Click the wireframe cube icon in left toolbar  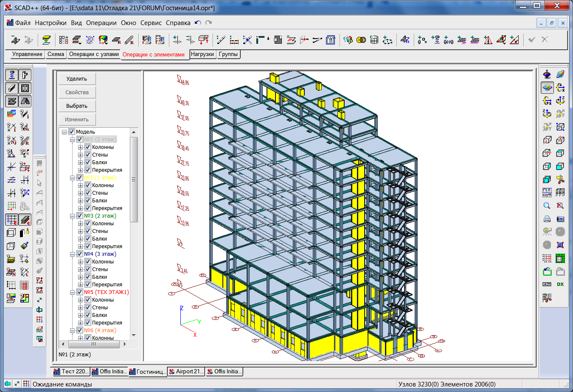11,246
